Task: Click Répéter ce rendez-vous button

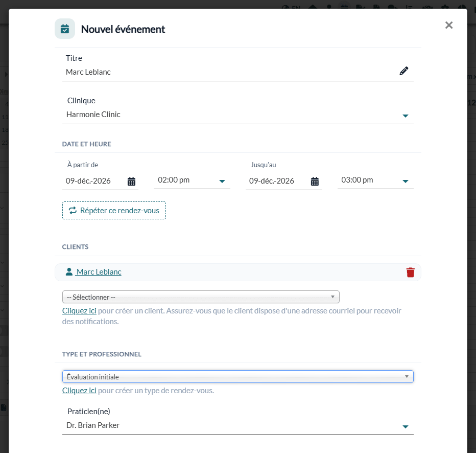Action: pyautogui.click(x=114, y=211)
